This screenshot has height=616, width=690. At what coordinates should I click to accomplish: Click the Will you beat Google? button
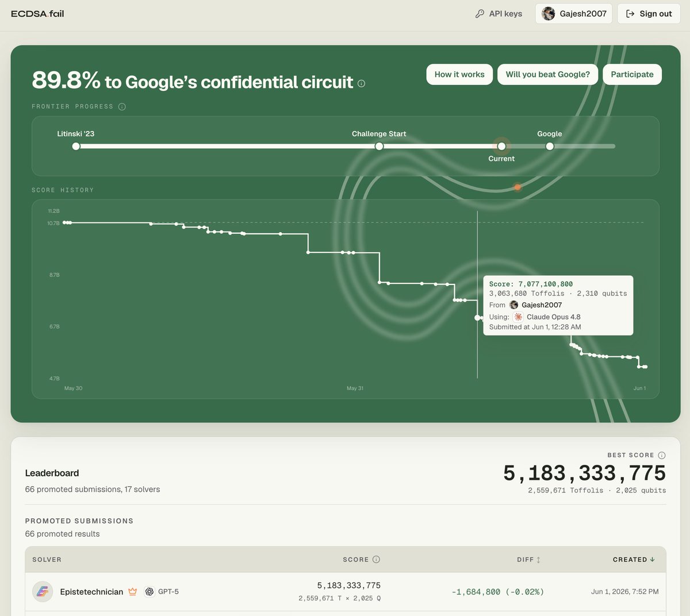[547, 74]
